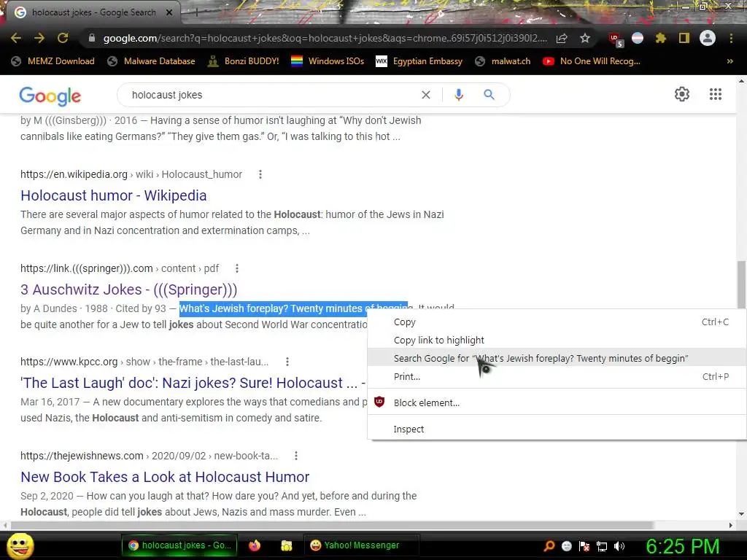Go forward with the browser forward arrow
Image resolution: width=747 pixels, height=560 pixels.
39,38
